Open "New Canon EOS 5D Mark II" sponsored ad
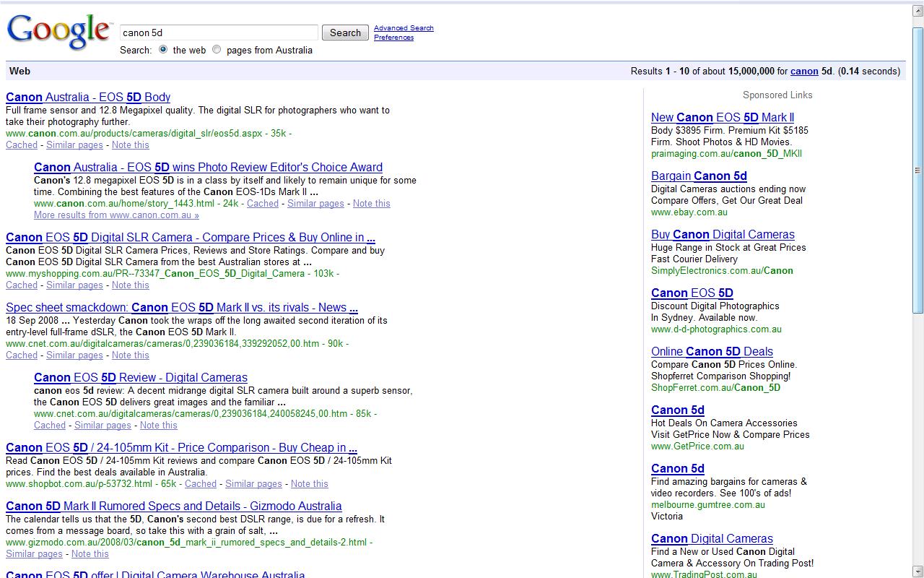This screenshot has width=924, height=578. click(x=723, y=117)
